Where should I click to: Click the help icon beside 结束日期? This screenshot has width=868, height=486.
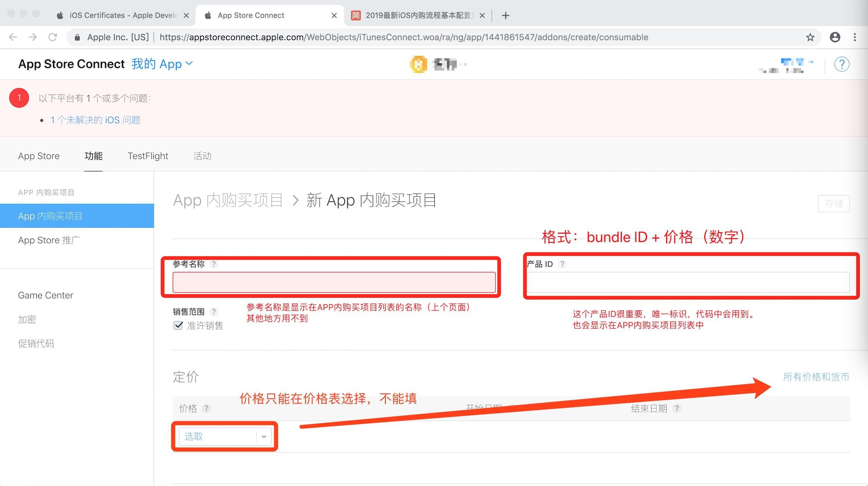677,408
